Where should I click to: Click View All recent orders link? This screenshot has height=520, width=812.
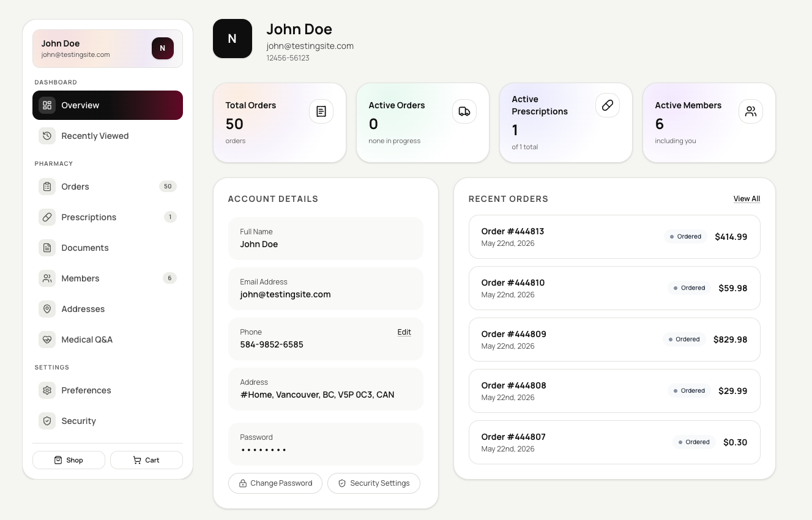[x=747, y=199]
